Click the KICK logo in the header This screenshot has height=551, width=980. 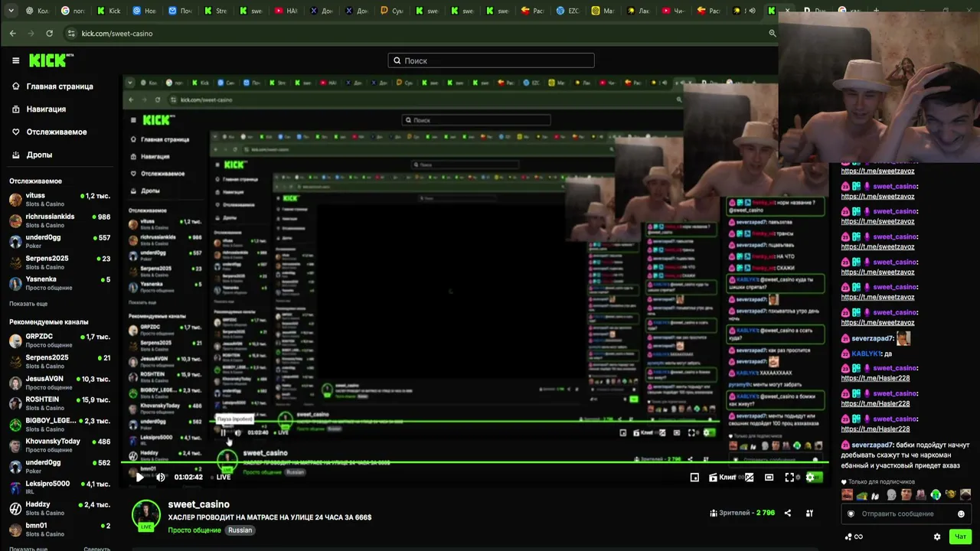[51, 60]
